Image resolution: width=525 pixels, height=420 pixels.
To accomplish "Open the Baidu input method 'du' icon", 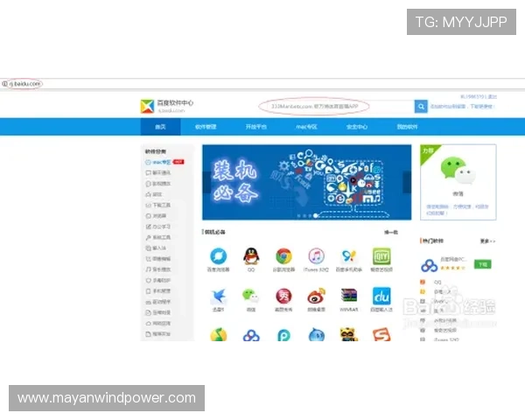I will [x=381, y=296].
